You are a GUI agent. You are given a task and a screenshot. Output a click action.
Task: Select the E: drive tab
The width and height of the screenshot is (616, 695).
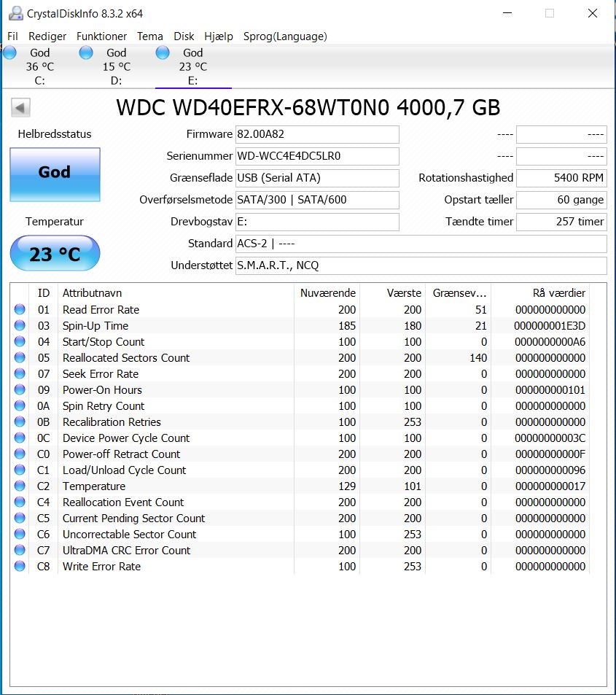pos(193,66)
